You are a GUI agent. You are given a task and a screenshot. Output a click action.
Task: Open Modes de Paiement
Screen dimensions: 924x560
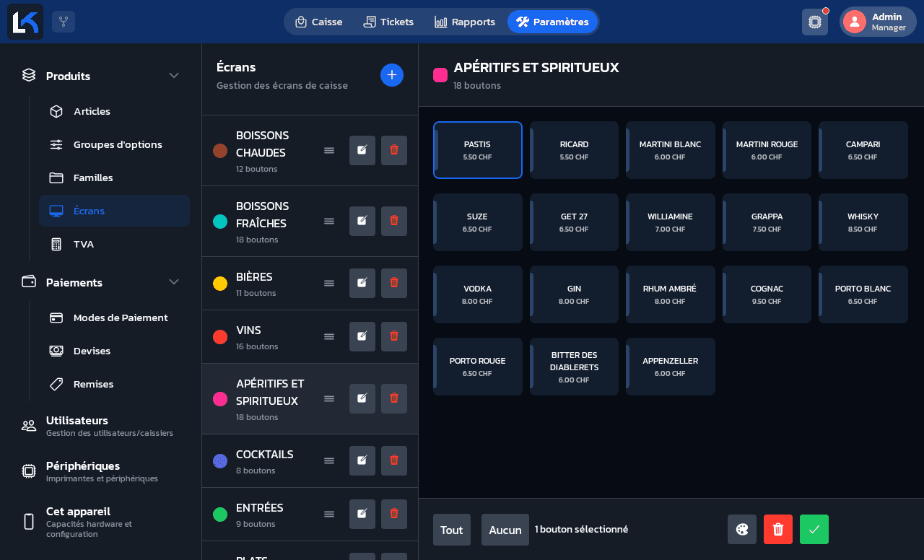click(x=114, y=318)
